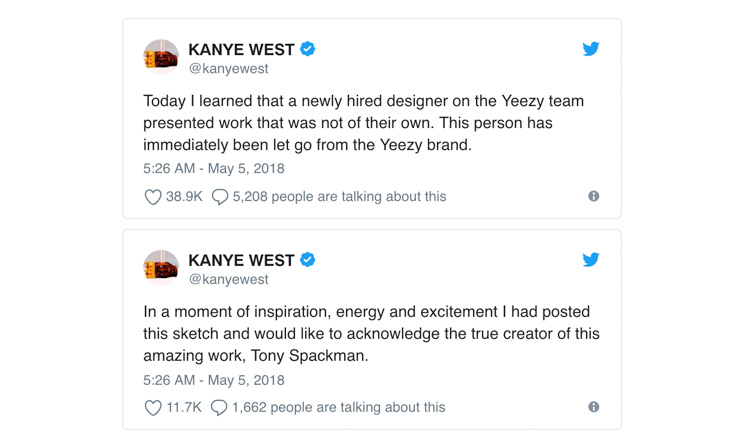Click the Twitter bird icon in first tweet

pos(591,48)
